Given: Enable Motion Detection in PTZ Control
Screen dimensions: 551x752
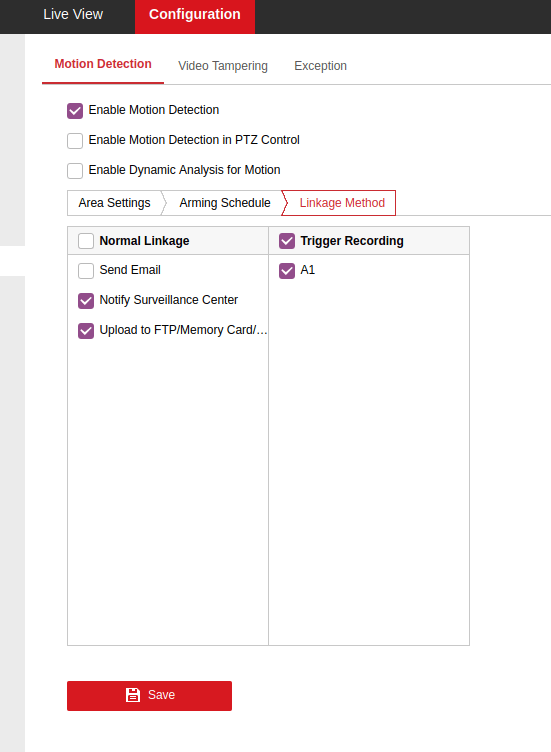Looking at the screenshot, I should point(75,141).
